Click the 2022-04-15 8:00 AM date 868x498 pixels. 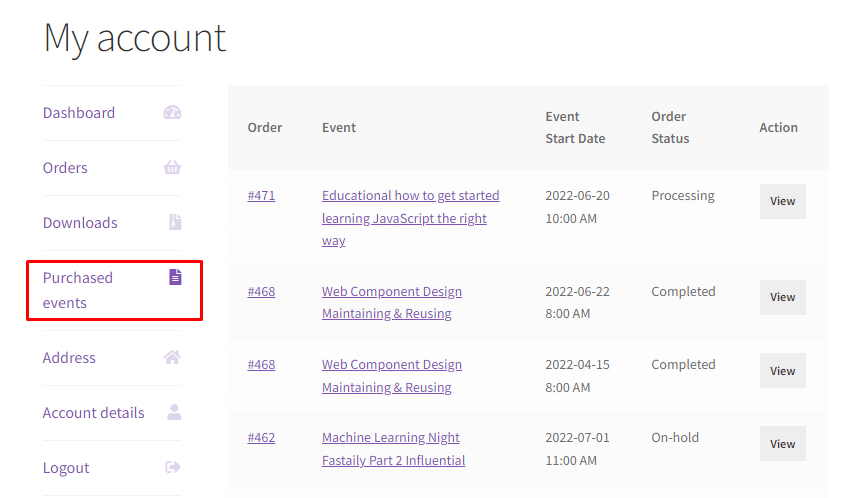pyautogui.click(x=577, y=376)
